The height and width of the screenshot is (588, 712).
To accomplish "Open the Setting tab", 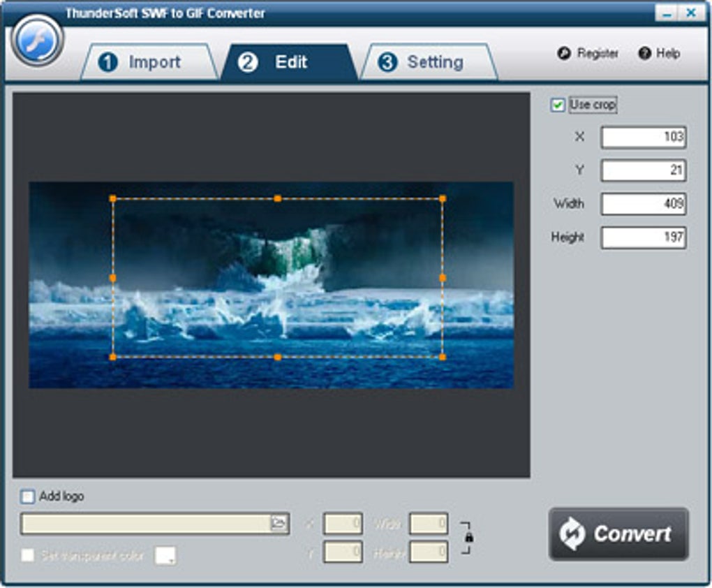I will (x=429, y=62).
